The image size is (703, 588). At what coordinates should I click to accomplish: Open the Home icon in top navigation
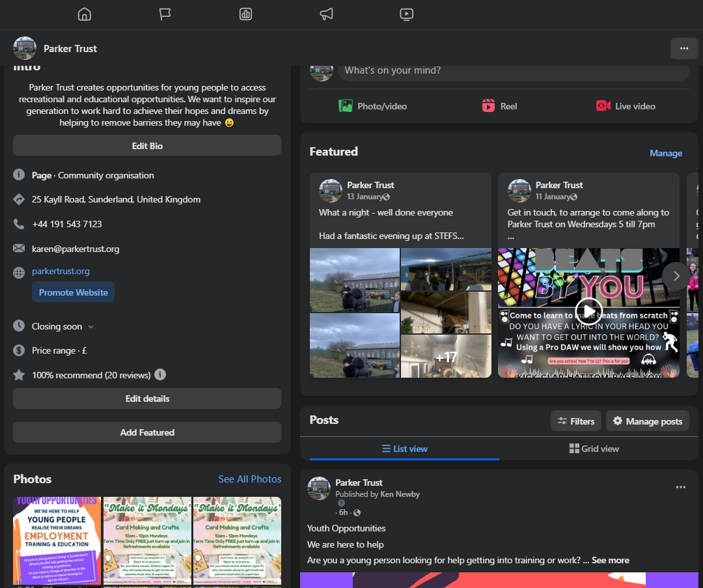(x=84, y=14)
